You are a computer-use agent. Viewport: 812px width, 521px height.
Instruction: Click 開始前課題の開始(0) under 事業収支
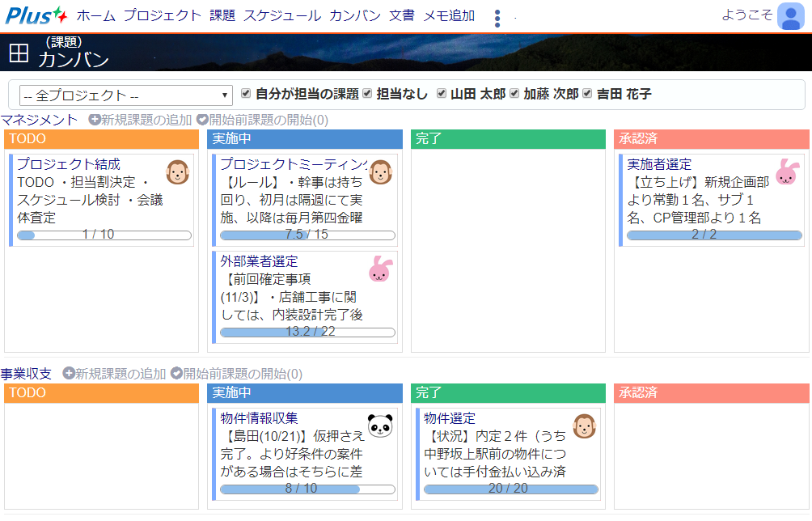tap(236, 374)
